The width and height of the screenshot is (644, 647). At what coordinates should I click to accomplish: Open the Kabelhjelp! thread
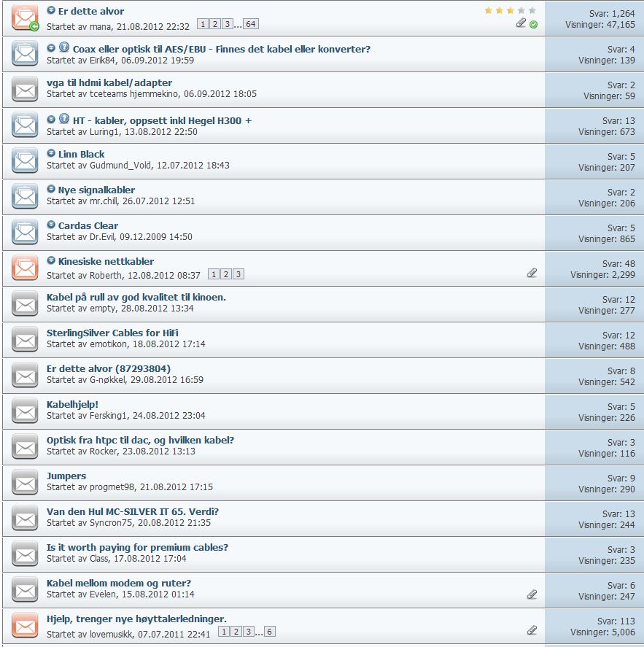pyautogui.click(x=72, y=404)
